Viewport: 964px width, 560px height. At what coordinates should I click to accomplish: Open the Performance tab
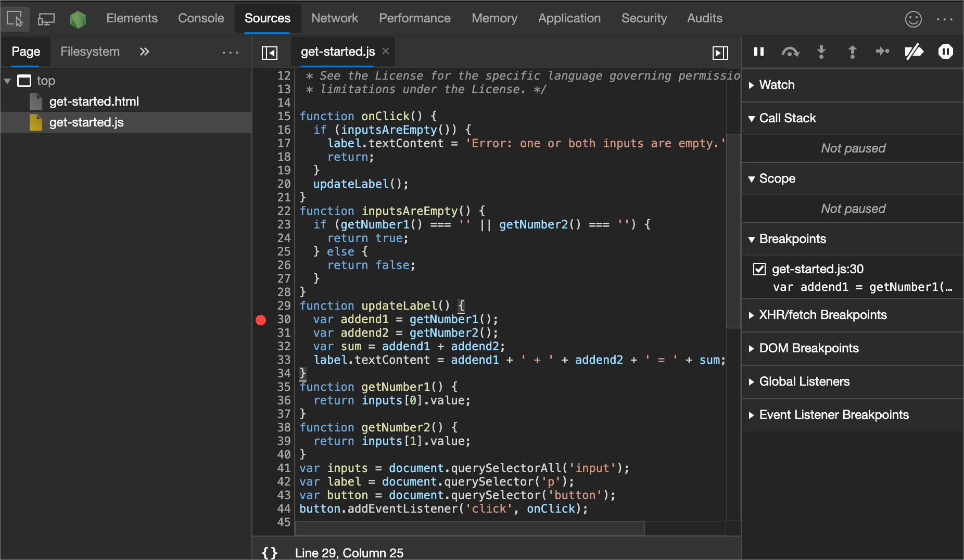415,18
